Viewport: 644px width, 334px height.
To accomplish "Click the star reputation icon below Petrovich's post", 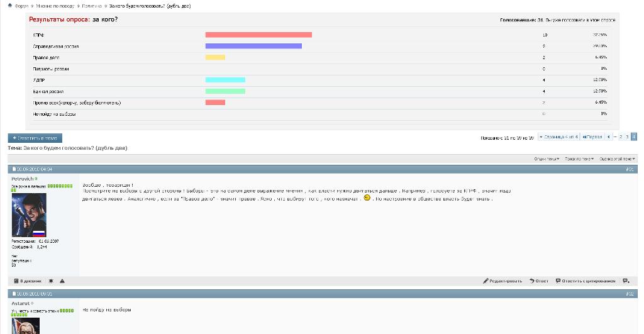I will 51,281.
